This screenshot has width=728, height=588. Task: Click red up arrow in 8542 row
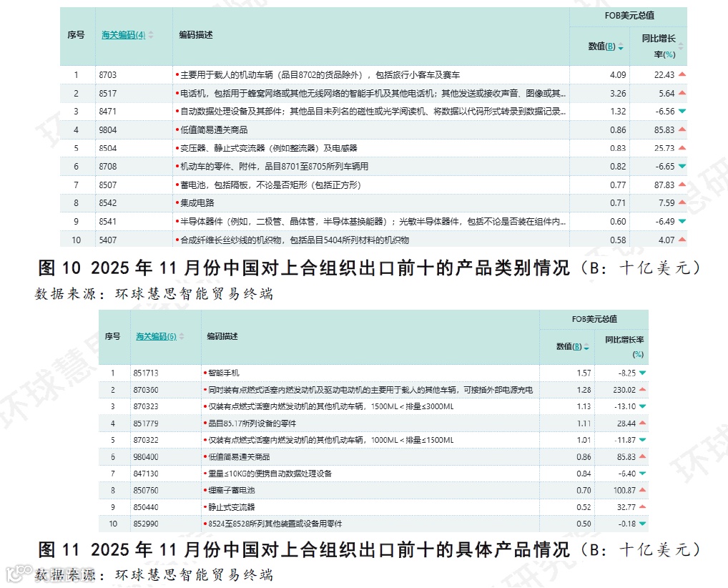tap(682, 202)
